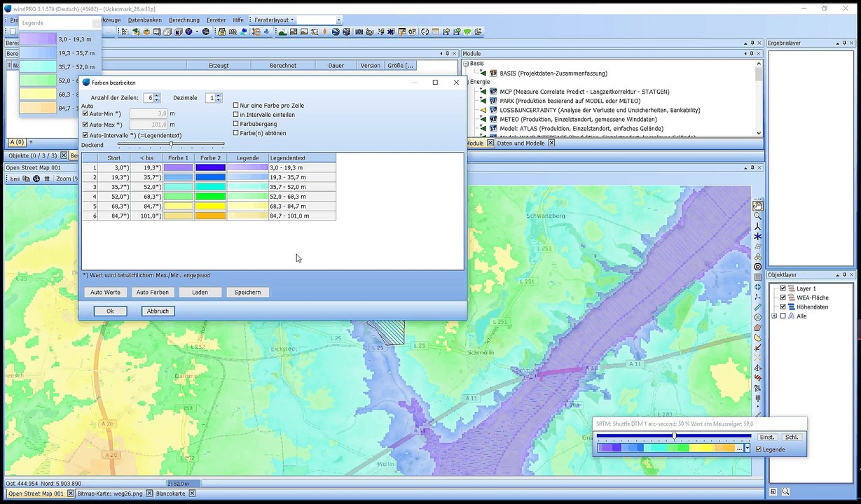
Task: Click the yellow crescent shape tool
Action: 757,337
